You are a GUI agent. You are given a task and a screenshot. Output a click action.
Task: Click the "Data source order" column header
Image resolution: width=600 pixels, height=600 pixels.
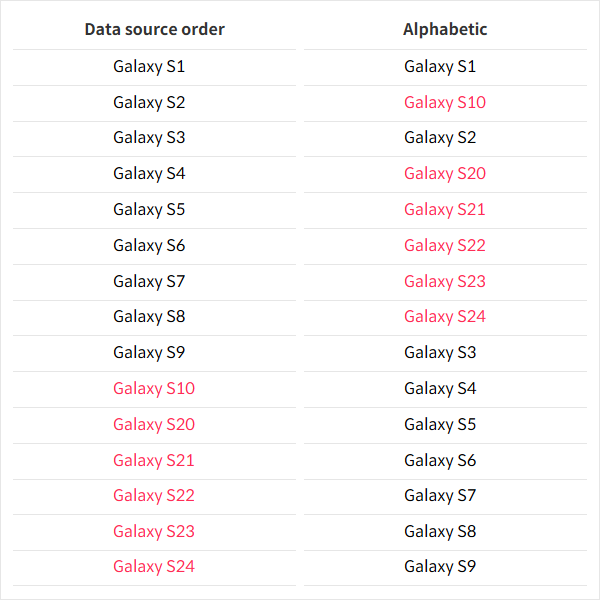pos(154,29)
